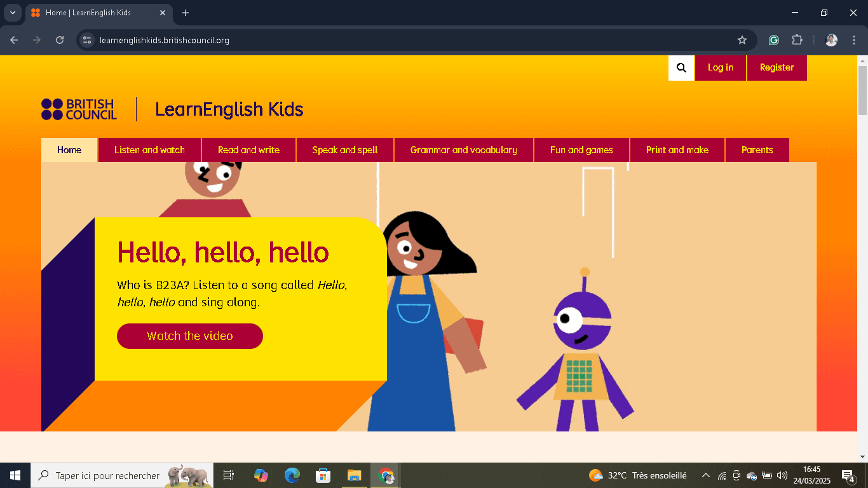Image resolution: width=868 pixels, height=488 pixels.
Task: Expand hidden system tray icons
Action: point(705,475)
